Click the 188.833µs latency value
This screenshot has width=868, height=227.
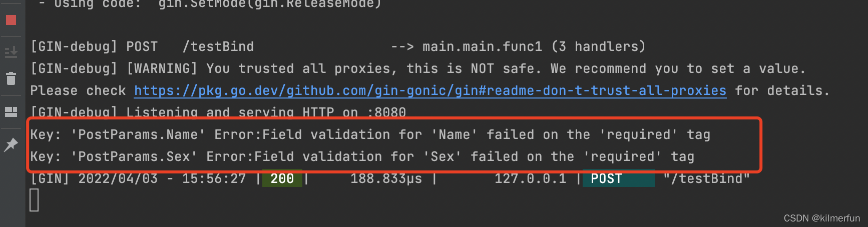click(x=386, y=179)
